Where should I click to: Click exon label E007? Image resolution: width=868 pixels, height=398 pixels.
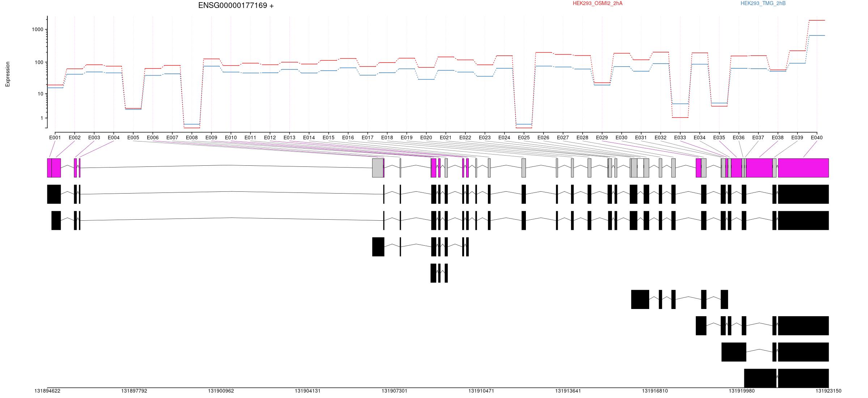pos(172,137)
